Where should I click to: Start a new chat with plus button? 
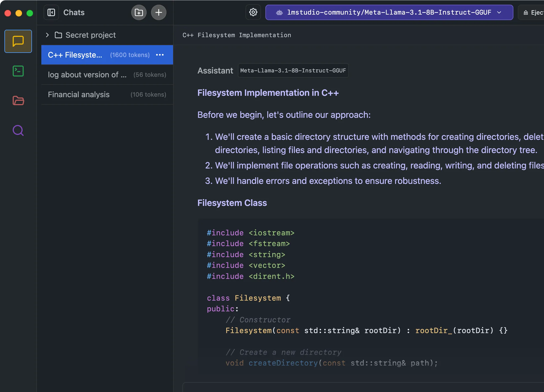[158, 12]
